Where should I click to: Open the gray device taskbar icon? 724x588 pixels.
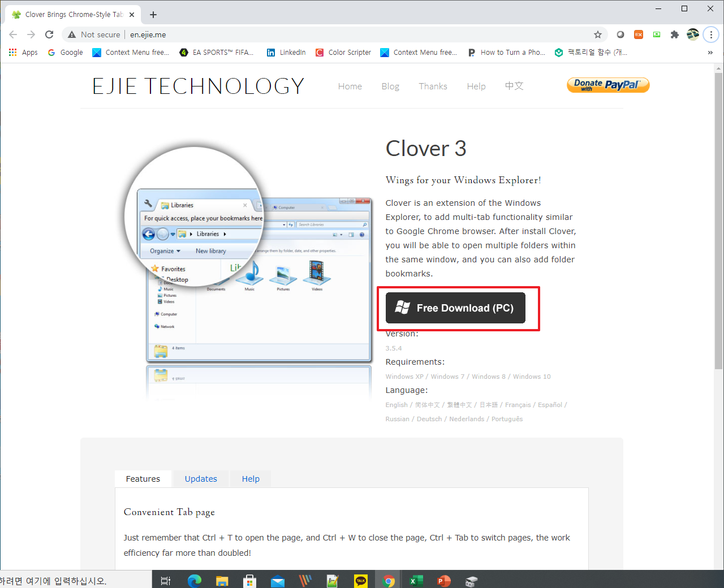pyautogui.click(x=472, y=581)
